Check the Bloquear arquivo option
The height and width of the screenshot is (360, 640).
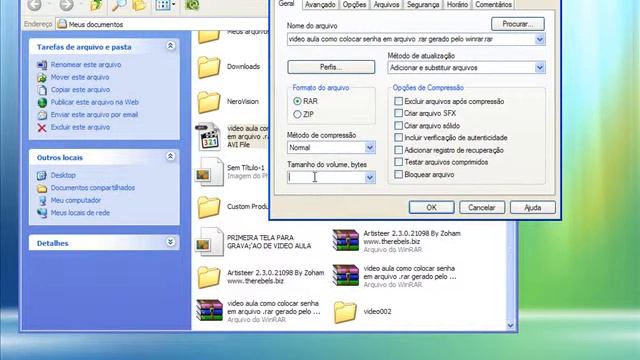coord(399,175)
